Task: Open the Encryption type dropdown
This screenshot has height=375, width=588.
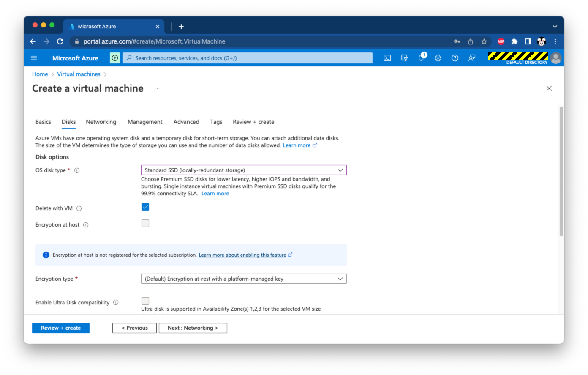Action: (x=244, y=279)
